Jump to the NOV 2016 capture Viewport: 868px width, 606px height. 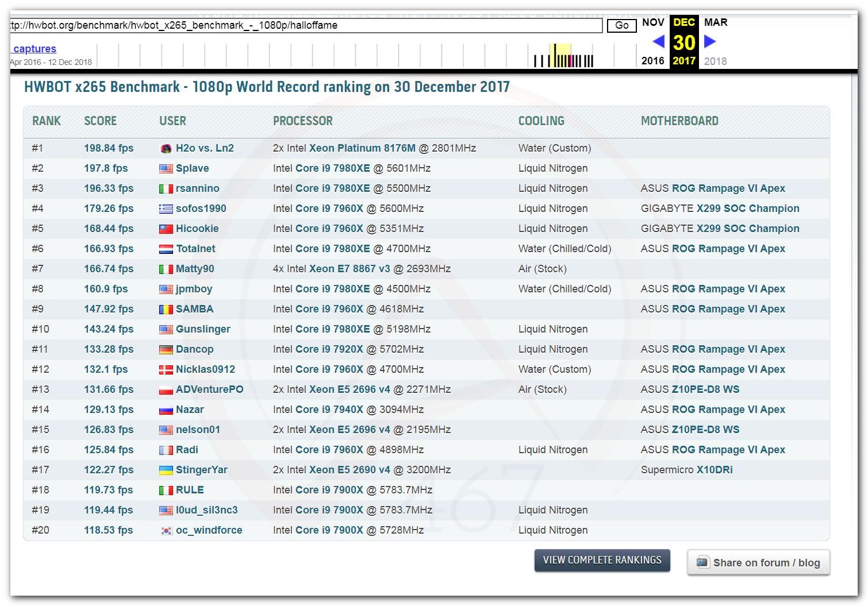pos(652,23)
